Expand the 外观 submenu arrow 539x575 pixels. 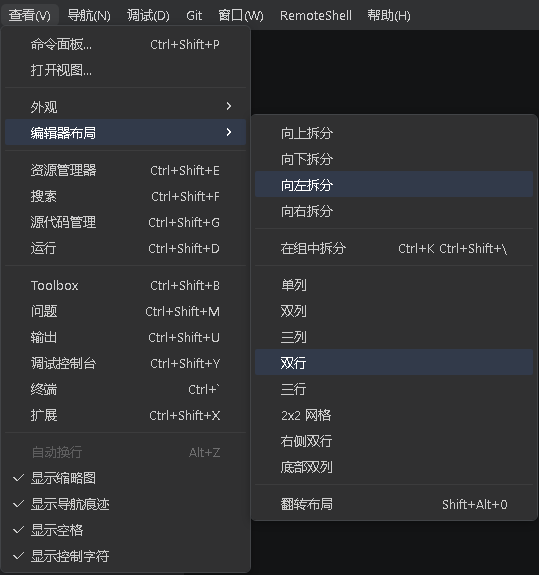(229, 106)
